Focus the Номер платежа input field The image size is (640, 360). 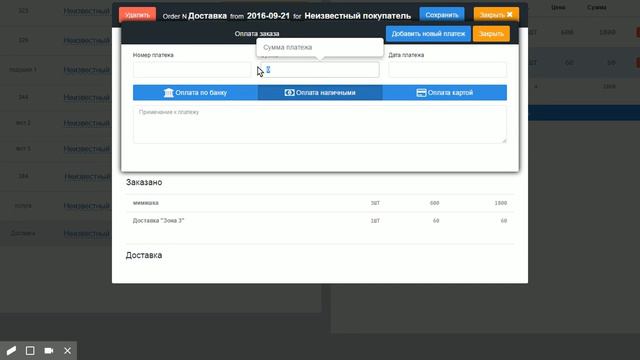tap(192, 70)
